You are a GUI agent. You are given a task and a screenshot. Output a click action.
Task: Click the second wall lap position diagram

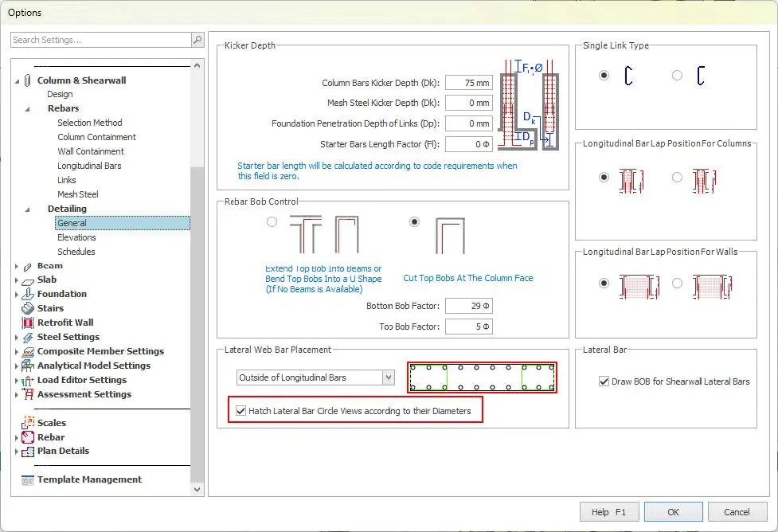712,287
